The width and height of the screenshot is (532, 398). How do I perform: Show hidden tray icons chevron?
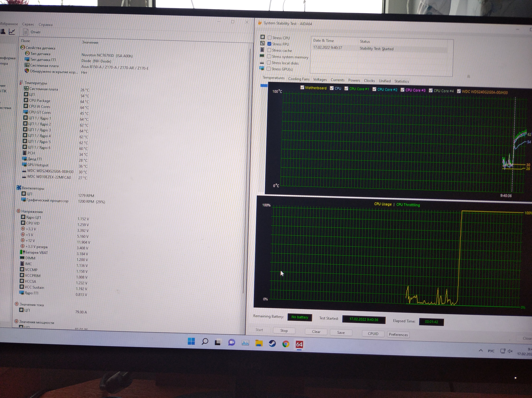(481, 350)
